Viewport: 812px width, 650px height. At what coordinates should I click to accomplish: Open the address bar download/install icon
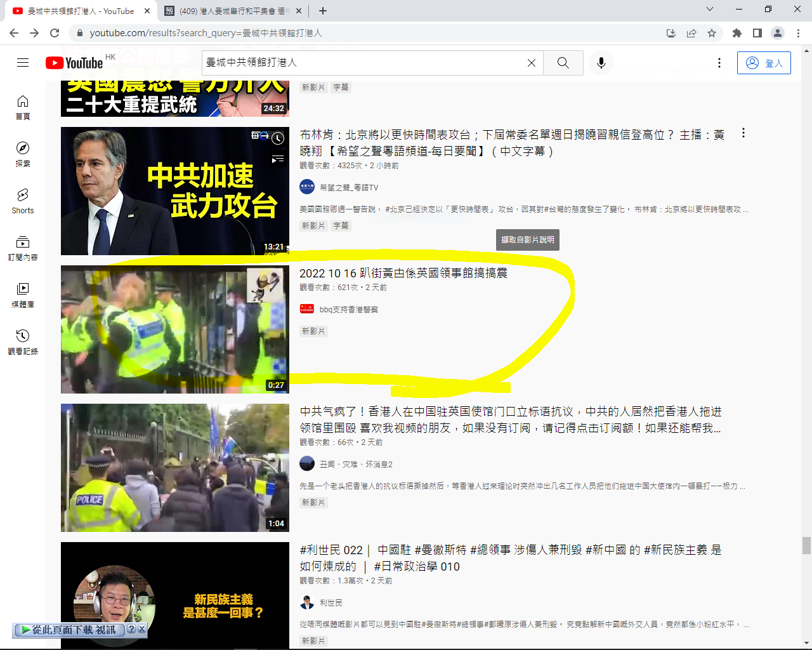pos(671,33)
